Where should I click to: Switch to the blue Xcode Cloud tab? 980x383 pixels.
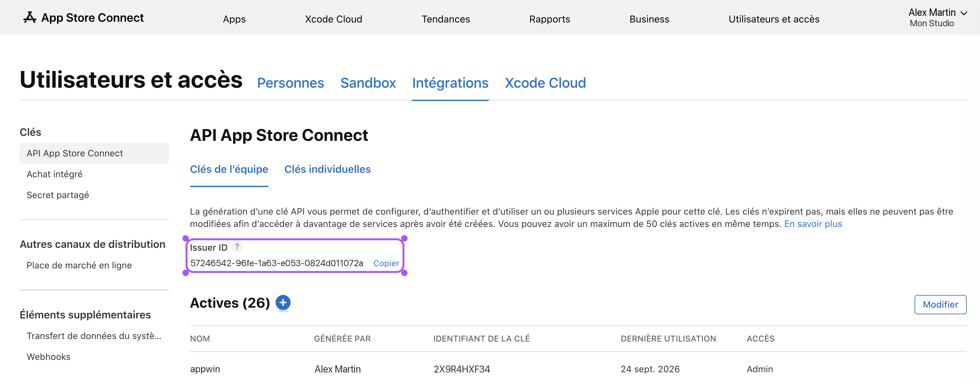point(546,83)
